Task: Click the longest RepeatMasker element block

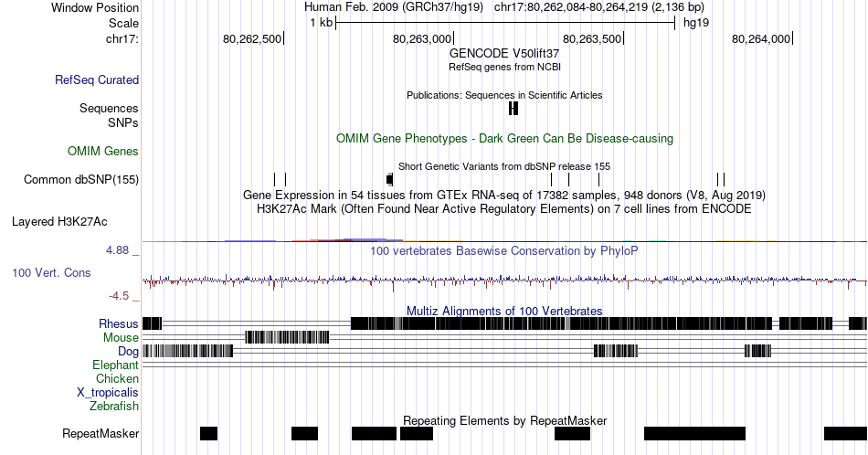Action: [694, 433]
